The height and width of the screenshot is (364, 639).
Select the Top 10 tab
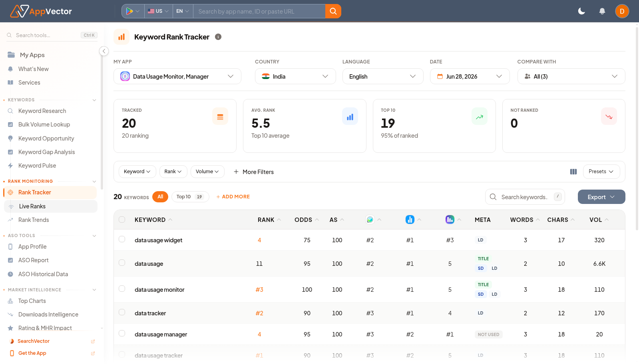tap(190, 197)
